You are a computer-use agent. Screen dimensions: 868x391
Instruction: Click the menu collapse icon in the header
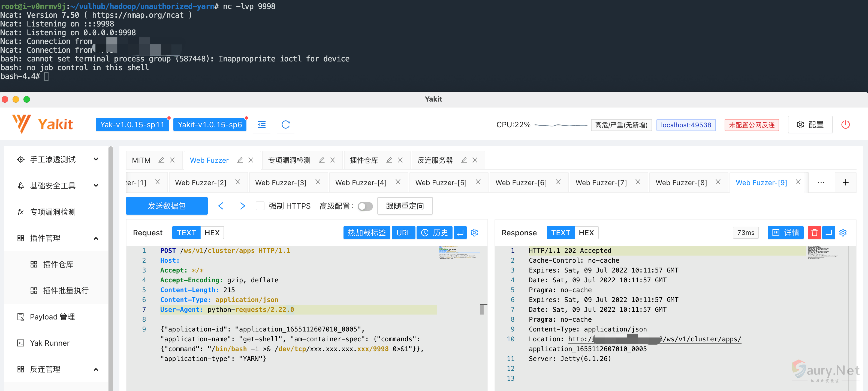(x=261, y=125)
